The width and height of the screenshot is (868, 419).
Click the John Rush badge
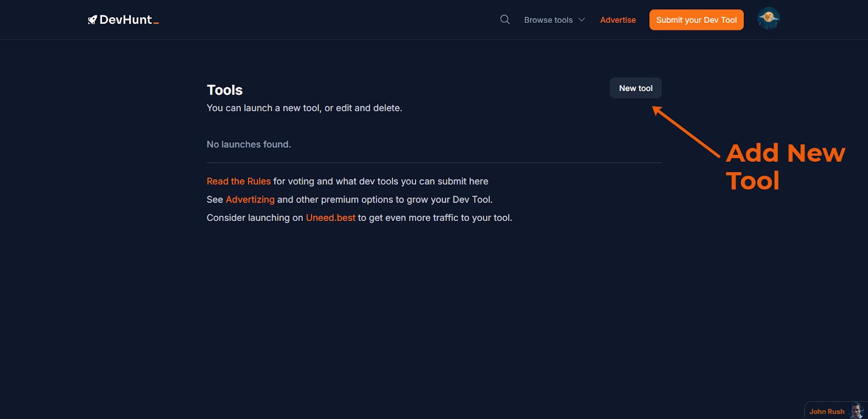[x=835, y=411]
